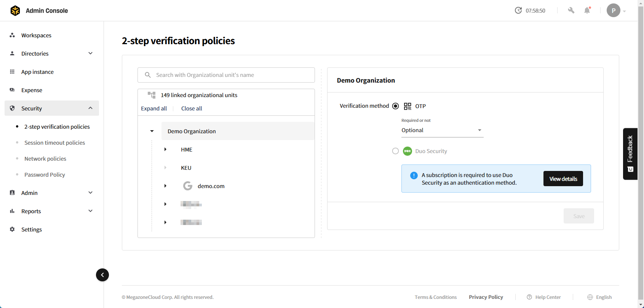This screenshot has height=308, width=644.
Task: Click the organizational tree icon
Action: click(x=152, y=95)
